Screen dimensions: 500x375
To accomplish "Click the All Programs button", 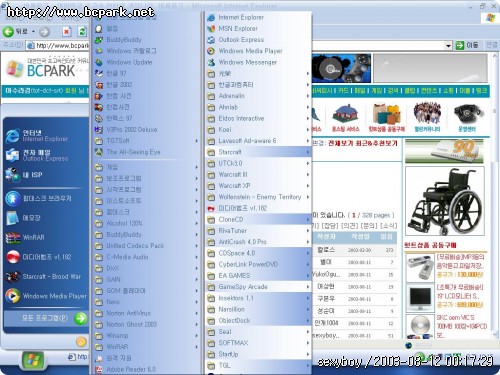I will (x=46, y=318).
